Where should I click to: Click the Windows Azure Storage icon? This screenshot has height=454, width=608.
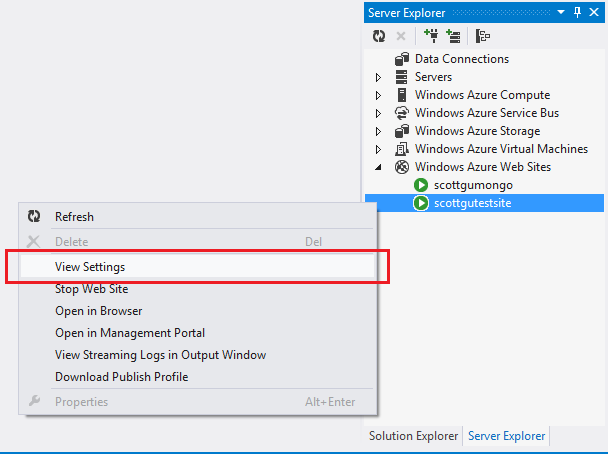click(x=402, y=131)
